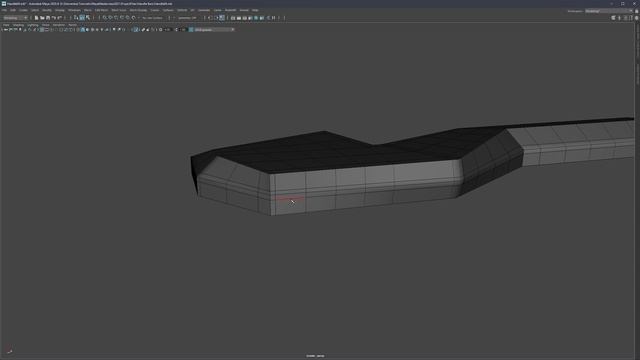Toggle Snap to grids
Screen dimensions: 640x360
tap(104, 18)
